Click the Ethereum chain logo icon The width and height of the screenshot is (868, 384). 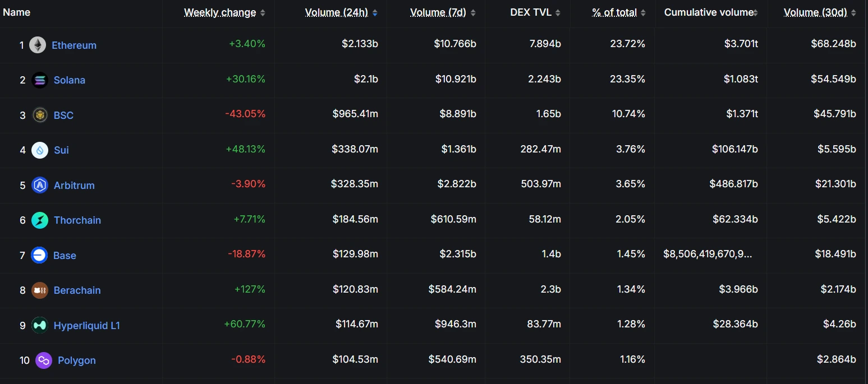pyautogui.click(x=38, y=45)
